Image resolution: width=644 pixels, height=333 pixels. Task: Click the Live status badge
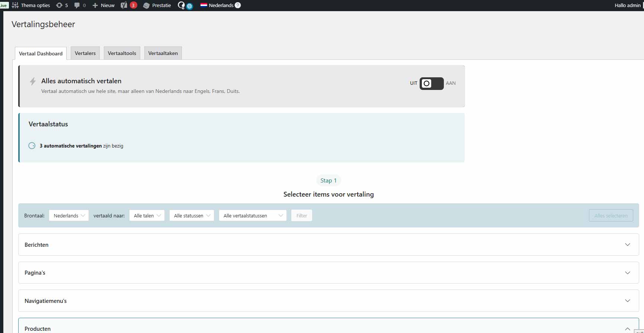[4, 6]
